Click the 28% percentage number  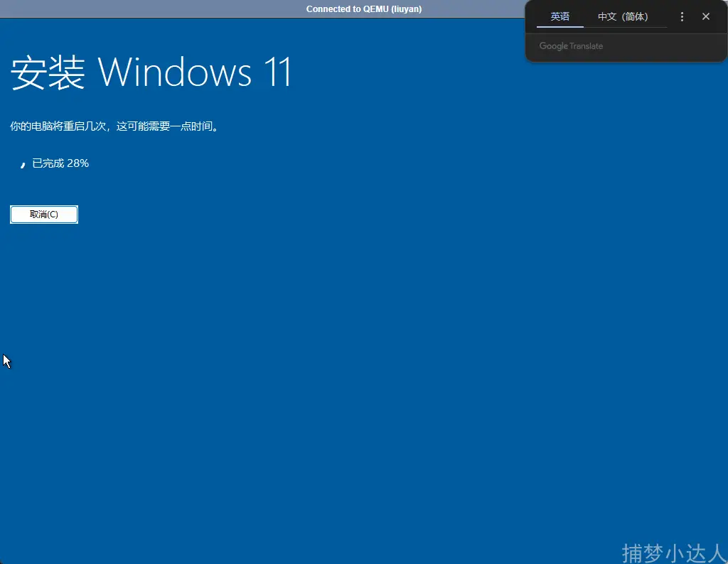click(77, 163)
